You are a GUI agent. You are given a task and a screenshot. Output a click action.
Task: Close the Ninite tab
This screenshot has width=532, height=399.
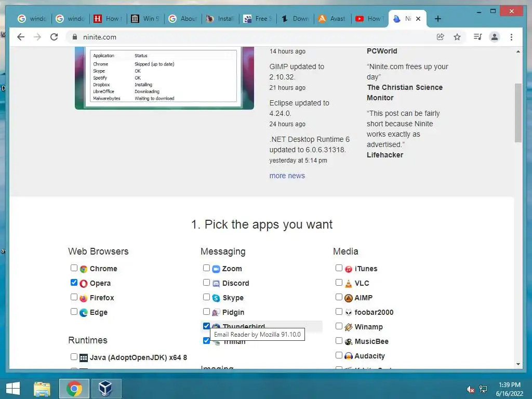[418, 19]
